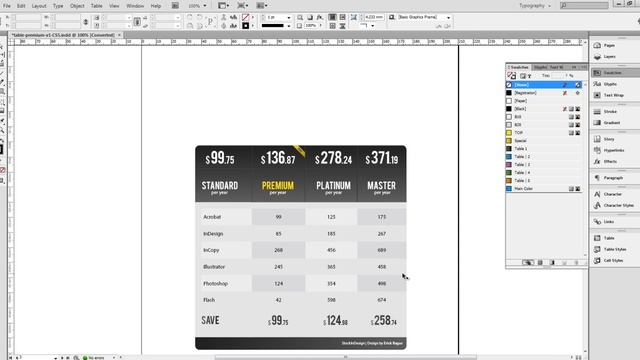Click the PREMIUM column header in table
The image size is (640, 360).
278,186
